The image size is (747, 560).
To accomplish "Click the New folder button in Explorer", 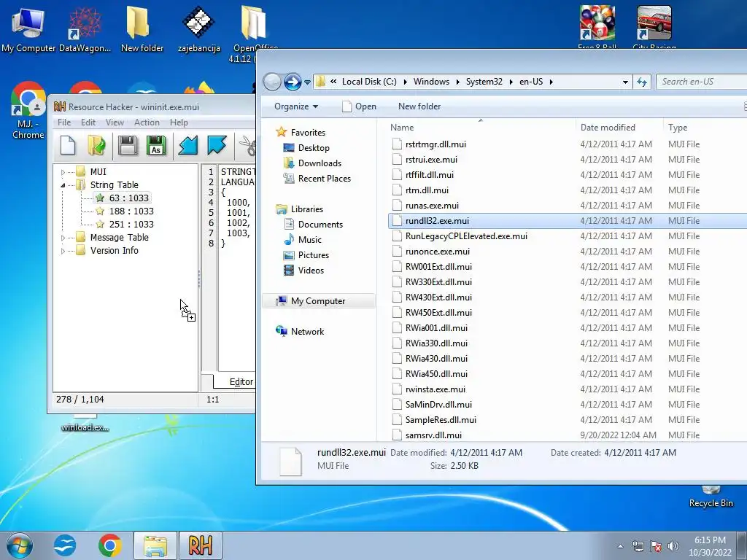I will [419, 106].
